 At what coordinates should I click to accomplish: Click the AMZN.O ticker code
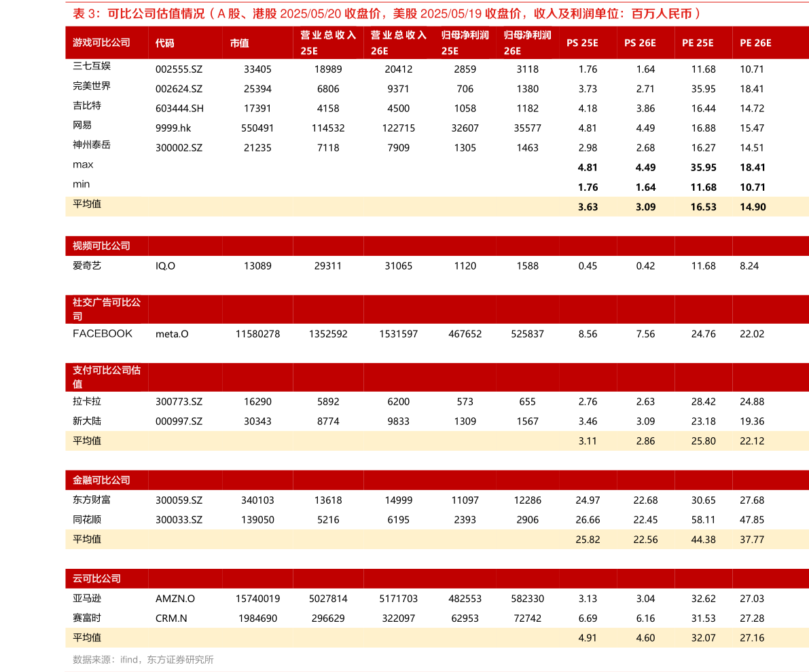tap(175, 599)
